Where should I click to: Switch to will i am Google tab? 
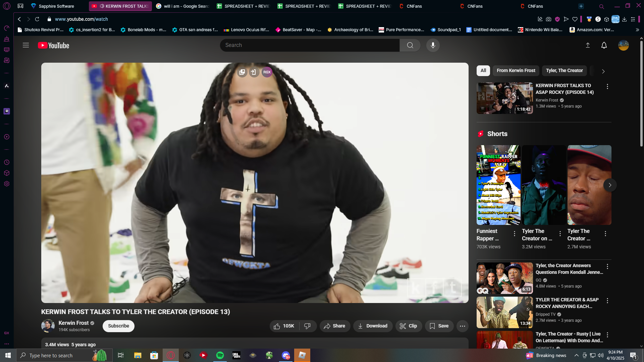[x=183, y=6]
